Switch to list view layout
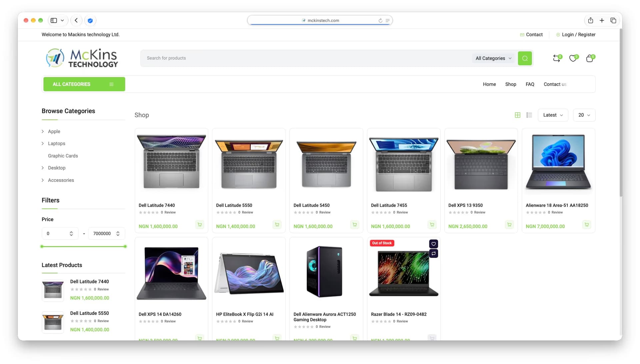The height and width of the screenshot is (364, 640). tap(529, 115)
